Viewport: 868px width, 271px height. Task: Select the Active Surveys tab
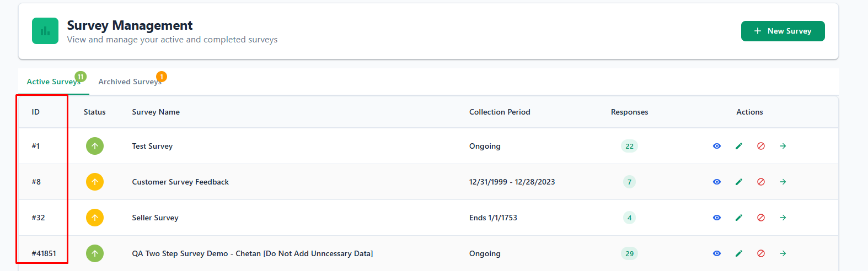(x=53, y=82)
